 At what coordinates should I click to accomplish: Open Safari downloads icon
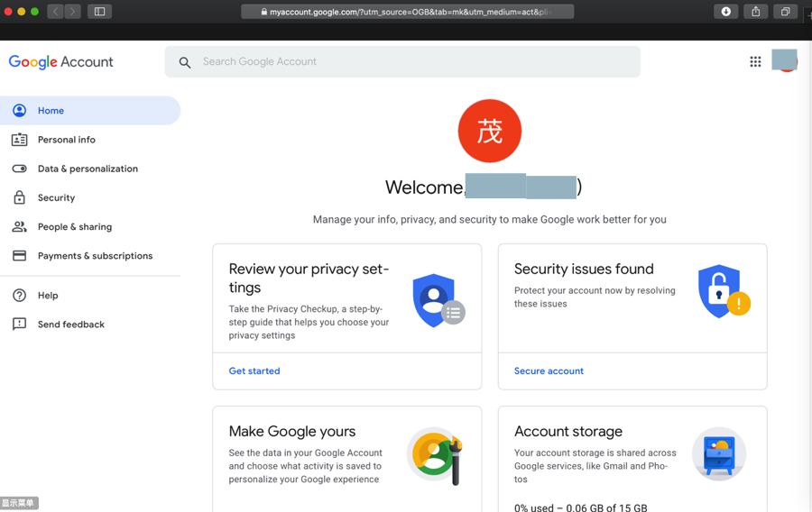pos(726,12)
